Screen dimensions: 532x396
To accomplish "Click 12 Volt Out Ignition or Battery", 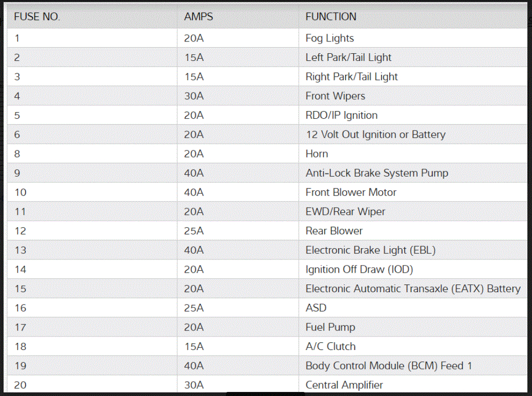I will 375,135.
